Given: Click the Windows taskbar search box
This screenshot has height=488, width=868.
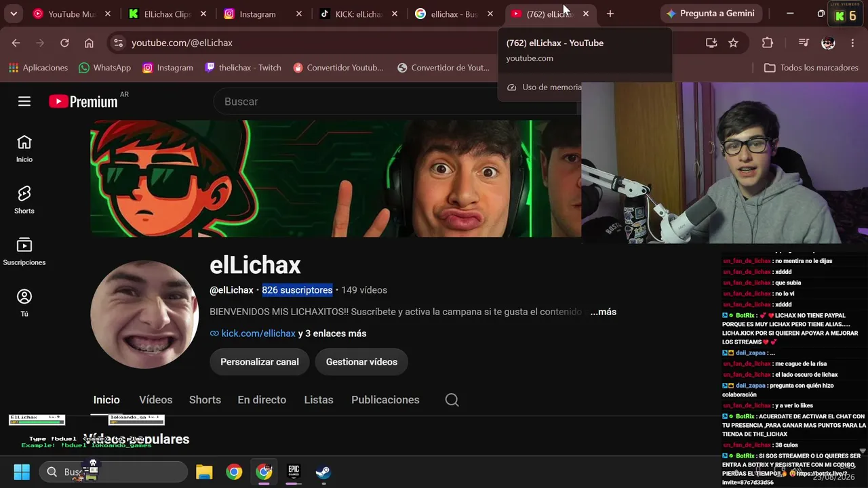Looking at the screenshot, I should tap(113, 472).
